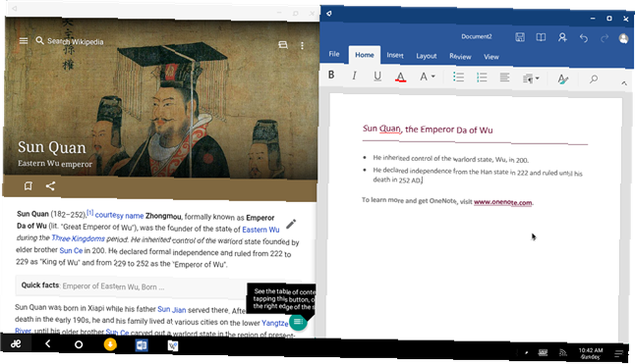Click the Sun Quan lead image

coord(161,97)
